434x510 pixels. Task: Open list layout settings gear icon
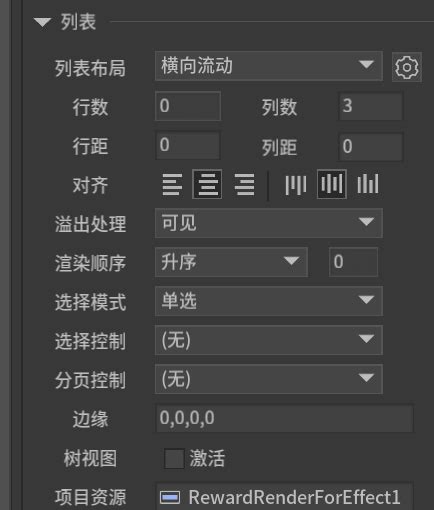tap(407, 67)
